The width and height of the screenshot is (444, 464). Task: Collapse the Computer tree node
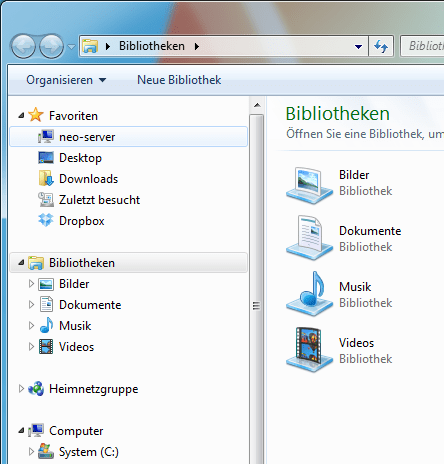[21, 431]
